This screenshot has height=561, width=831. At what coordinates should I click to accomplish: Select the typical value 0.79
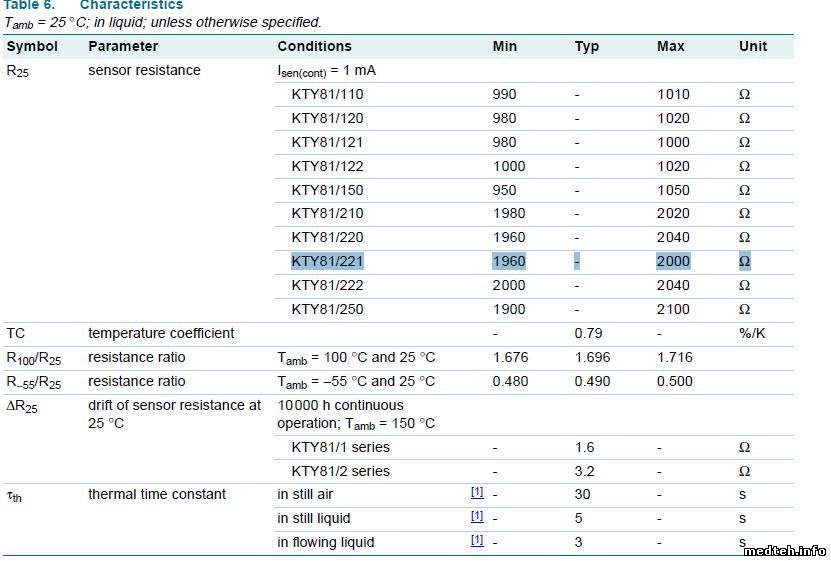pos(588,333)
